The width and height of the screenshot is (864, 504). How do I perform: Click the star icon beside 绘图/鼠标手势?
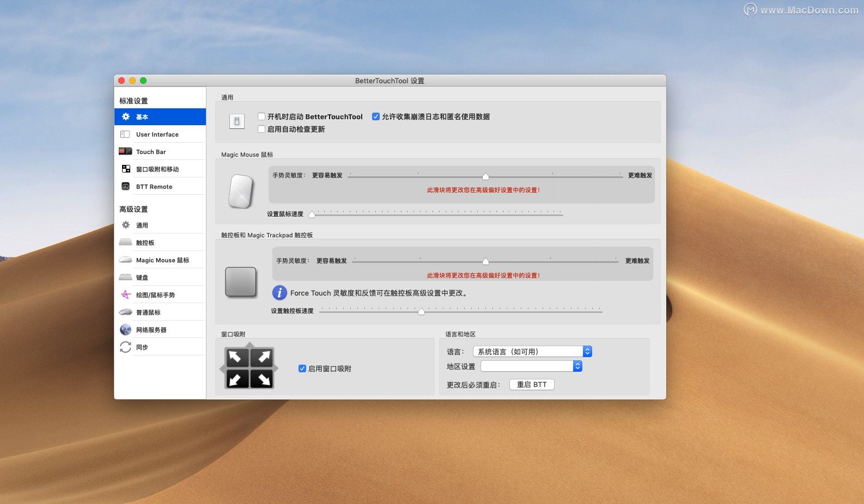click(x=126, y=294)
